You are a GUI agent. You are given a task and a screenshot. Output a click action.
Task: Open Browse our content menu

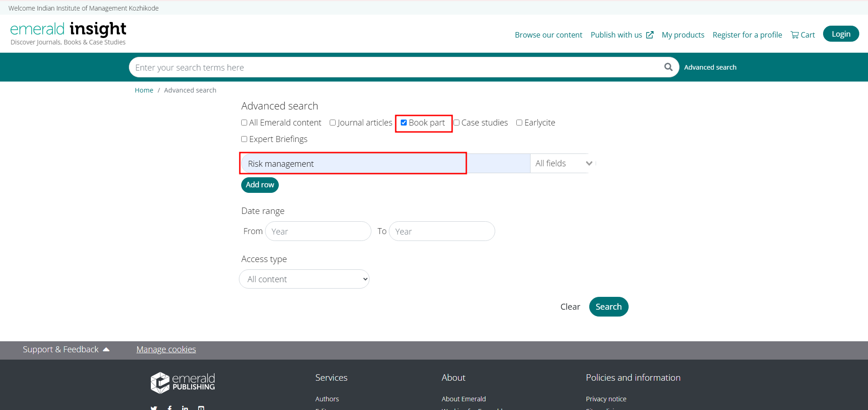(548, 35)
